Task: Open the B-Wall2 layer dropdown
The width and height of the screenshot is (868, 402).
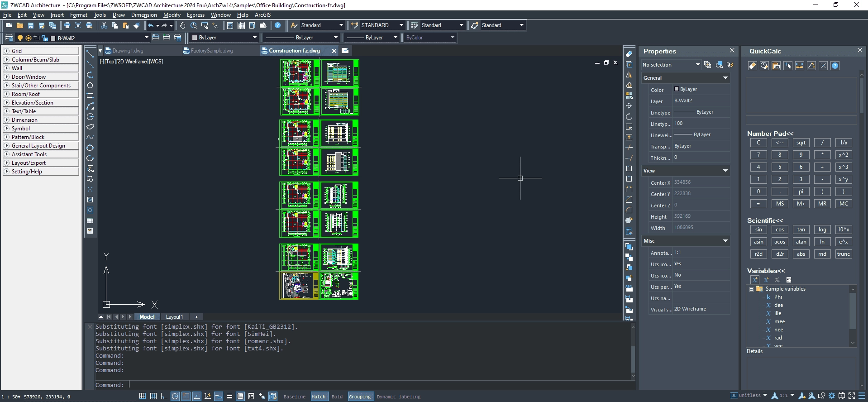Action: point(146,38)
